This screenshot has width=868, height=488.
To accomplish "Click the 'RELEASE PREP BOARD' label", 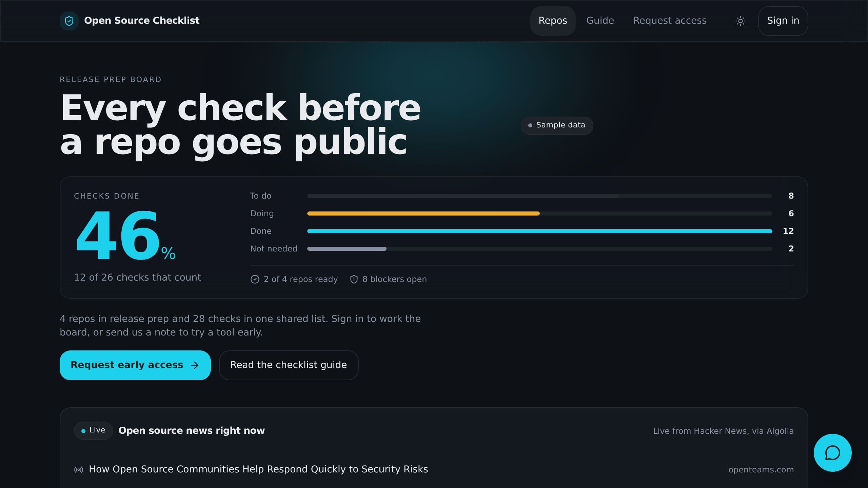I will coord(111,80).
